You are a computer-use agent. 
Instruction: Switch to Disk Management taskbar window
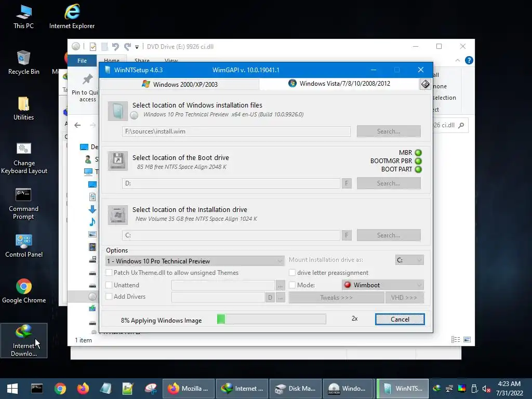point(295,389)
